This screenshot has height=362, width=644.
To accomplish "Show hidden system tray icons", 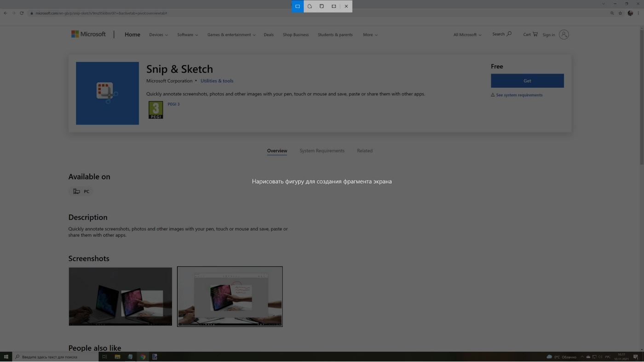I will tap(582, 357).
